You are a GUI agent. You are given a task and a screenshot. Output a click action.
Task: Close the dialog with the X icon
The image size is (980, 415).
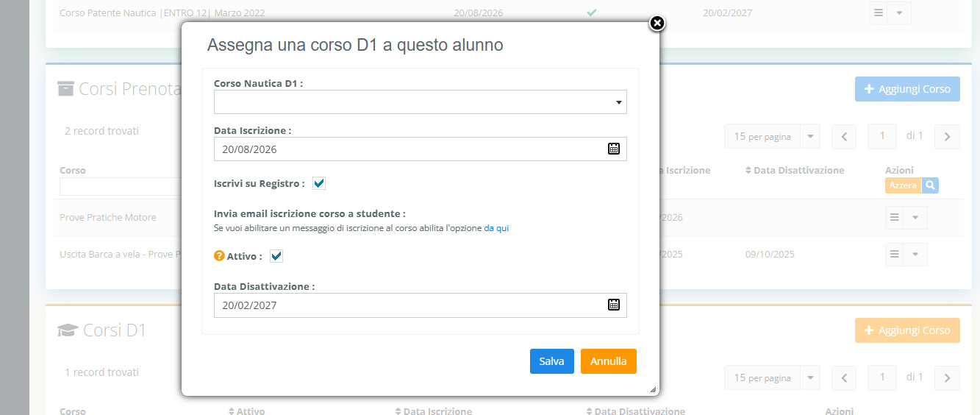(x=657, y=24)
